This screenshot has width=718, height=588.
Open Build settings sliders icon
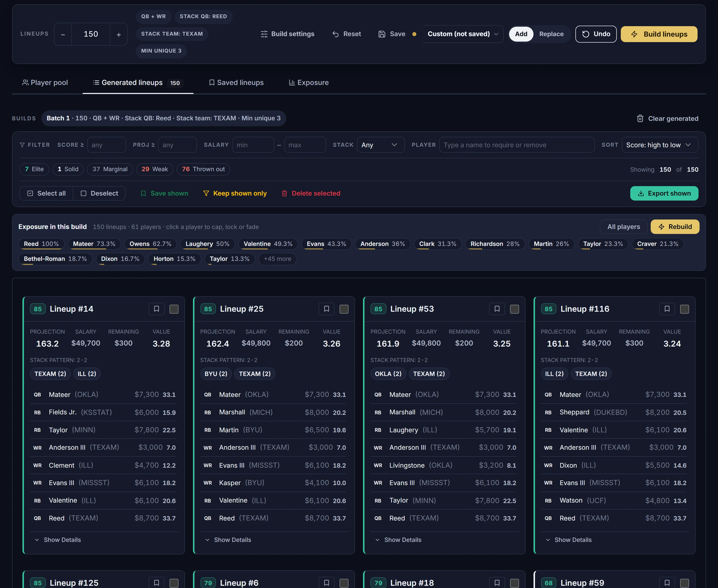click(264, 34)
